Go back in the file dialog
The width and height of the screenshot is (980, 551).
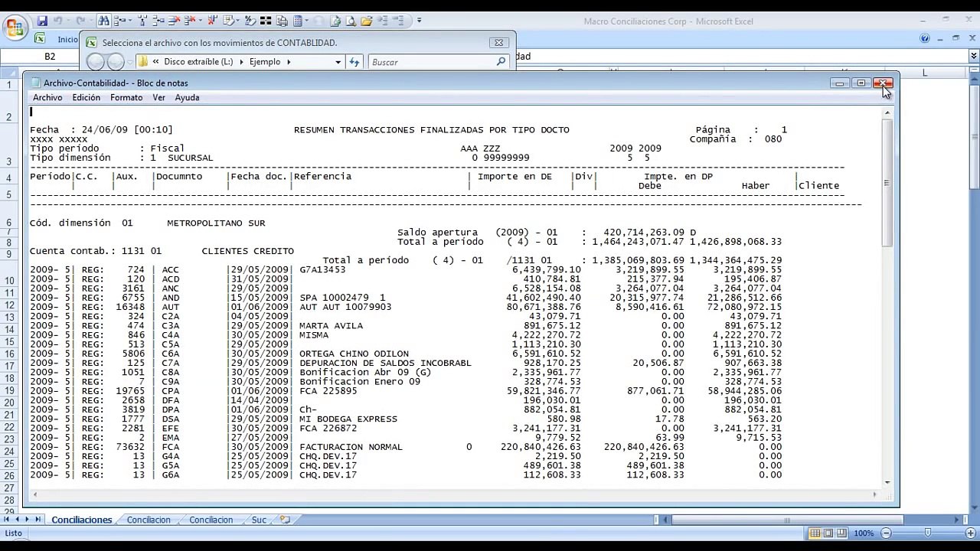pyautogui.click(x=95, y=62)
